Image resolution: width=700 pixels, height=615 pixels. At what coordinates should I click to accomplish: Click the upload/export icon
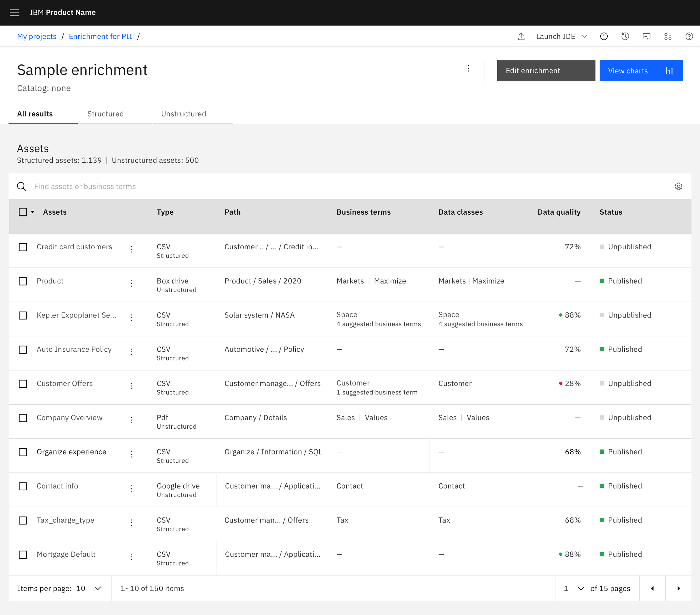521,37
